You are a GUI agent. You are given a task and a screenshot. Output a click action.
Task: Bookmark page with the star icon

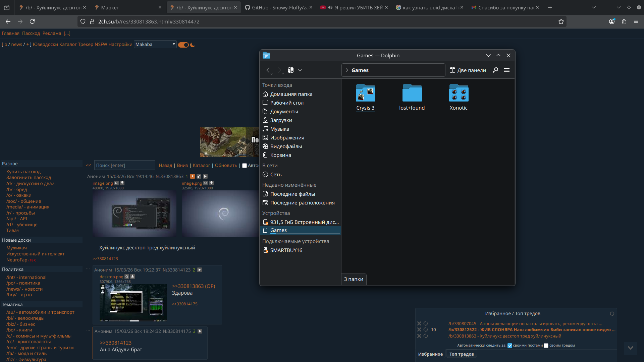click(561, 21)
